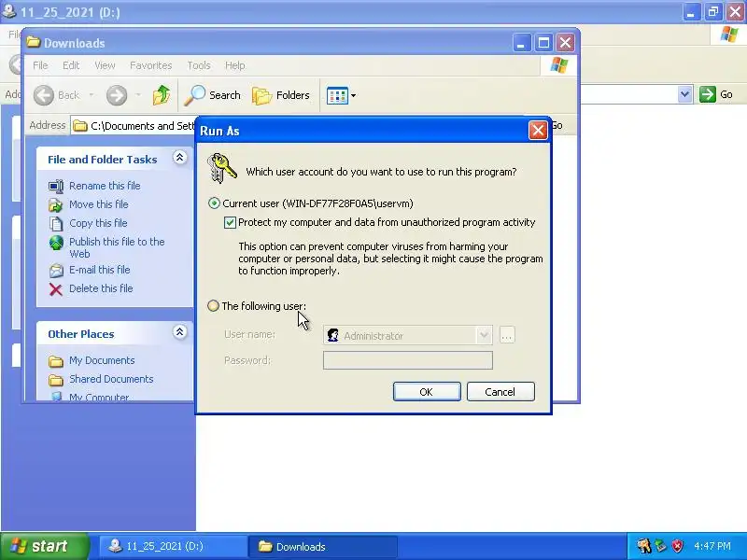Click Go button in 11_25_2021 window
Image resolution: width=747 pixels, height=560 pixels.
pyautogui.click(x=715, y=94)
